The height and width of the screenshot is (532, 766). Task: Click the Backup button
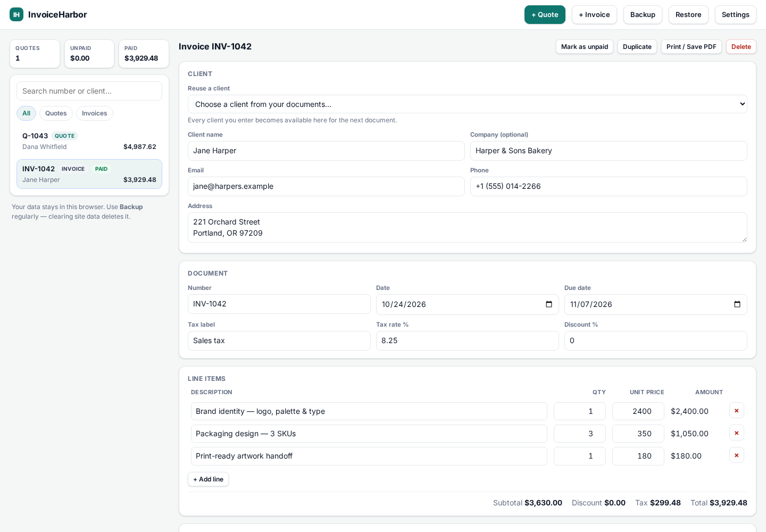click(x=643, y=15)
